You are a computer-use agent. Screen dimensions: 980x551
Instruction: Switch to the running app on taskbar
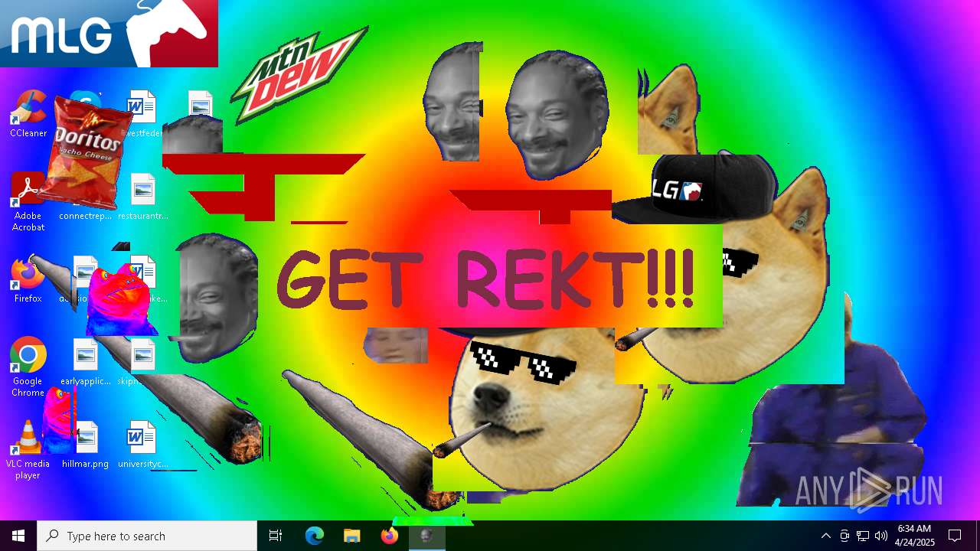click(426, 536)
